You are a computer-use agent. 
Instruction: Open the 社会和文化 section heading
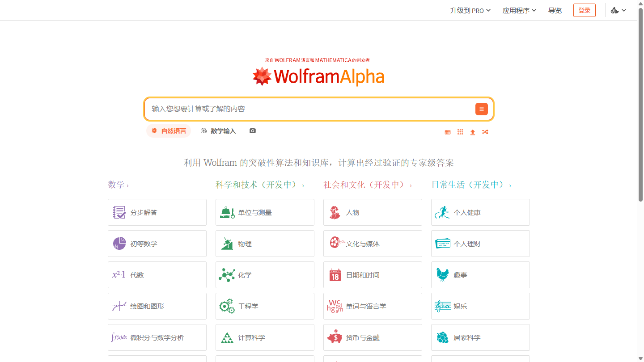(x=368, y=185)
